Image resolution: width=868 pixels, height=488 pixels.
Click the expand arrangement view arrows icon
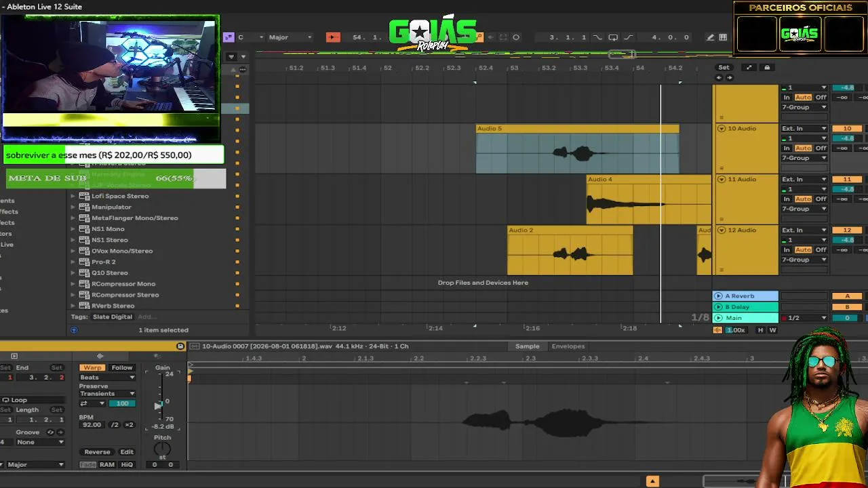[749, 67]
